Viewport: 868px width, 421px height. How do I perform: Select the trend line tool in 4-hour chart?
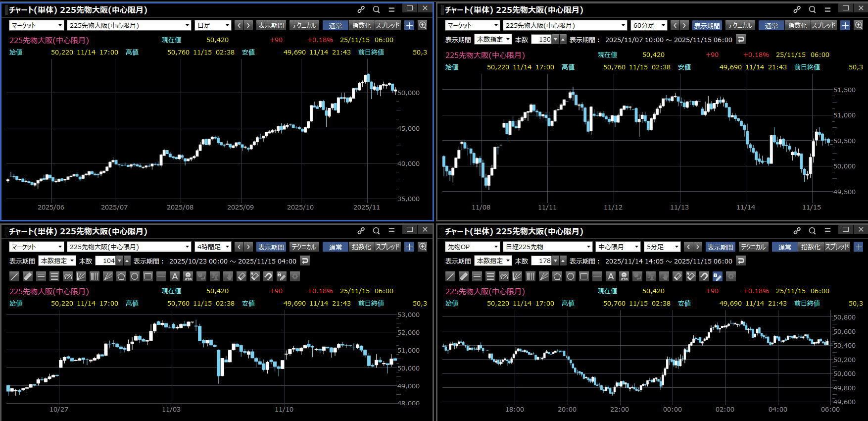(x=15, y=276)
